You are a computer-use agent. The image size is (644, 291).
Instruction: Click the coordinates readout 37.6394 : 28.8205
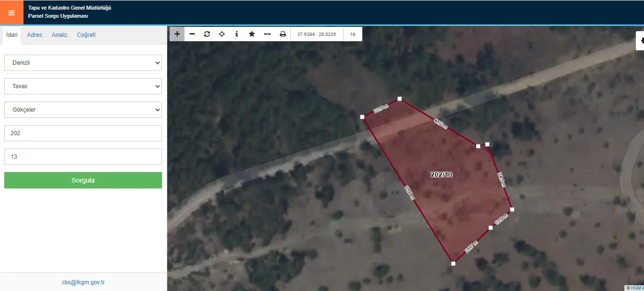coord(317,35)
